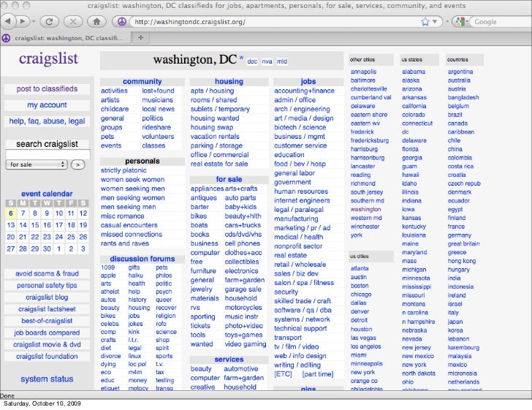Image resolution: width=532 pixels, height=410 pixels.
Task: Open system status link
Action: [x=47, y=379]
